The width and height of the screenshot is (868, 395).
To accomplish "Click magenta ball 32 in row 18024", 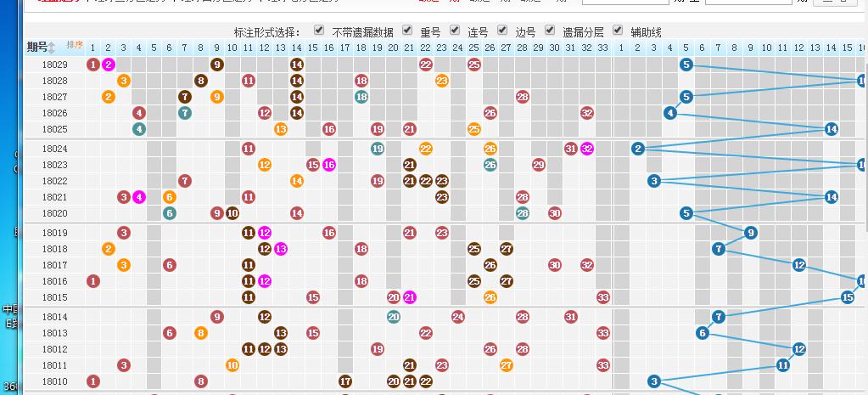I will (587, 149).
